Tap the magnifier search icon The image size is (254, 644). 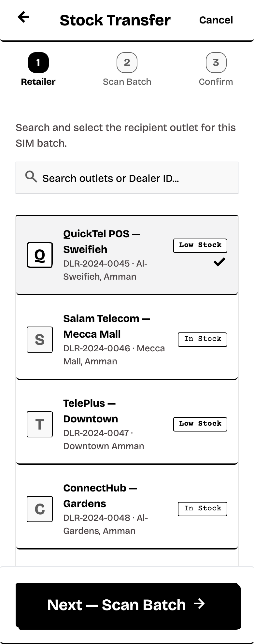[x=31, y=177]
